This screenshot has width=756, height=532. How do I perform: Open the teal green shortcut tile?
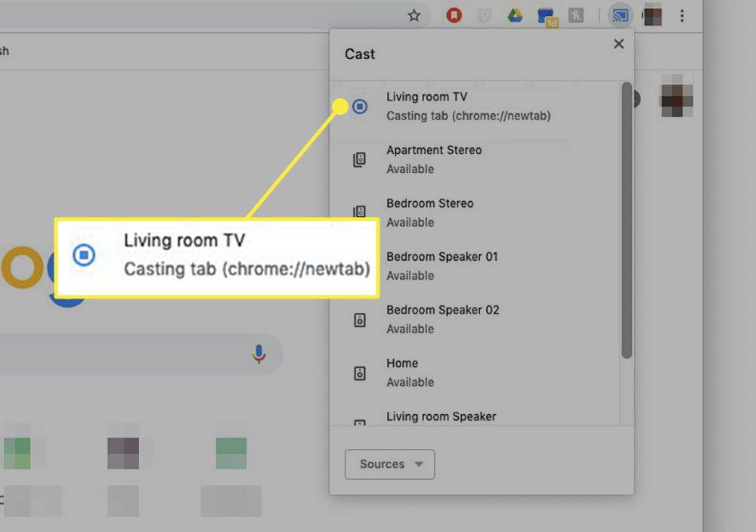pyautogui.click(x=231, y=453)
